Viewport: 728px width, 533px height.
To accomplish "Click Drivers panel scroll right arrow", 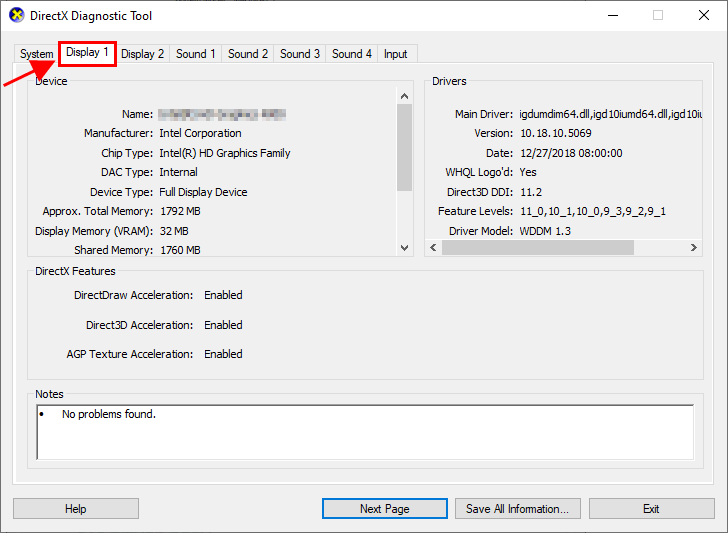I will point(694,247).
